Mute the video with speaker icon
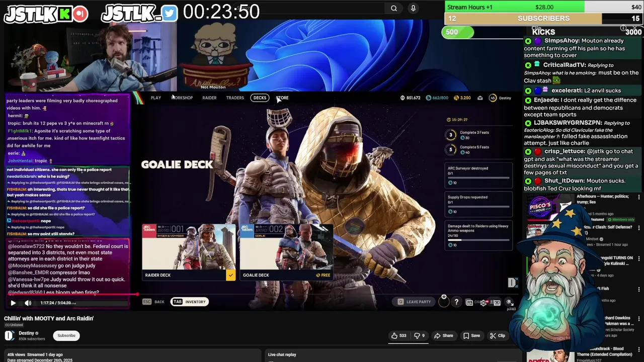 28,303
